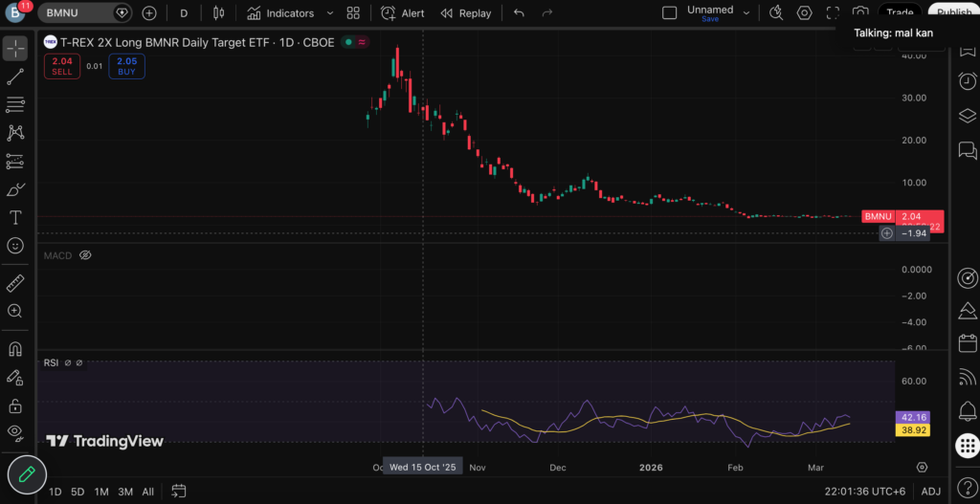
Task: Switch range to 3M
Action: [125, 492]
